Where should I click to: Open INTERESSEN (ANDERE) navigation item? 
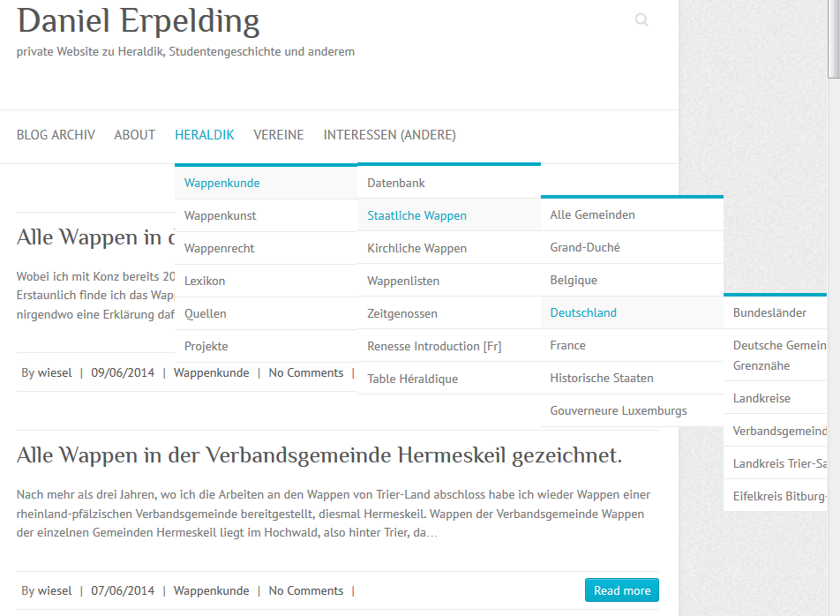pos(389,135)
